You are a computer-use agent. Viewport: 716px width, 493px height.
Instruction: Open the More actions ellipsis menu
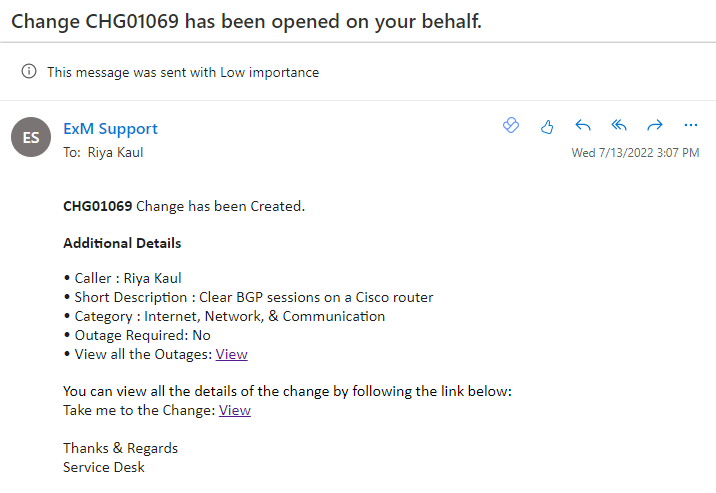691,125
